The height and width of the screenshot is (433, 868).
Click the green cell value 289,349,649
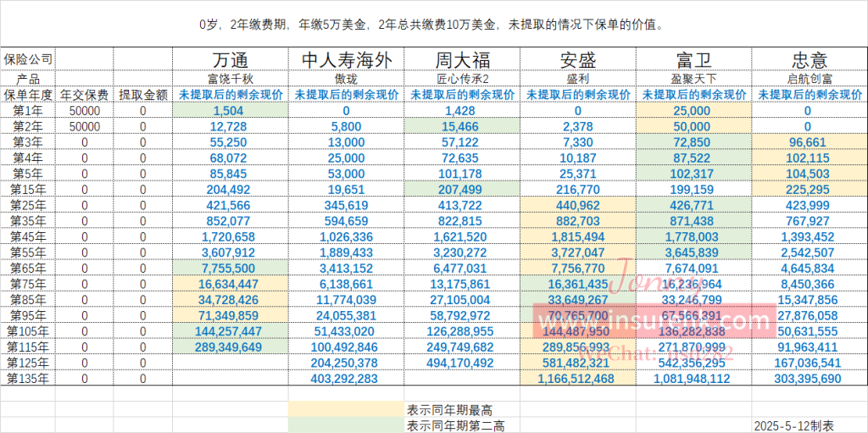(231, 347)
